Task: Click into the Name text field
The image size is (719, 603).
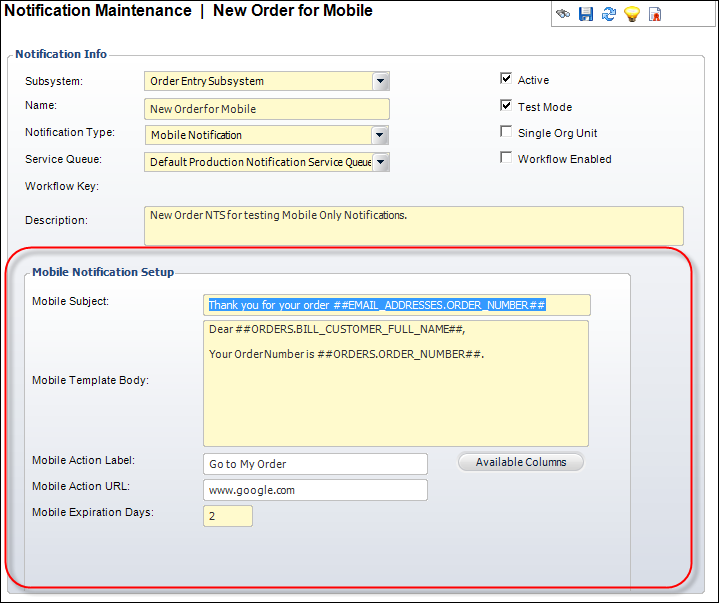Action: 266,109
